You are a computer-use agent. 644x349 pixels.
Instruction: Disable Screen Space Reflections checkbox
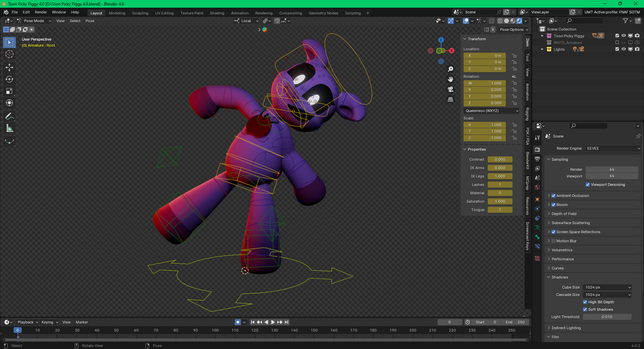point(553,232)
